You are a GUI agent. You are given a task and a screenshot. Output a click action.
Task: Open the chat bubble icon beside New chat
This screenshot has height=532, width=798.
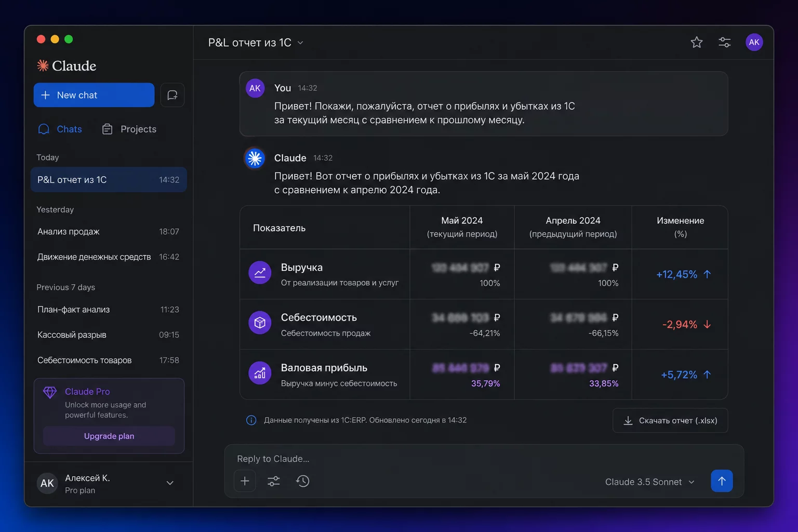[172, 95]
